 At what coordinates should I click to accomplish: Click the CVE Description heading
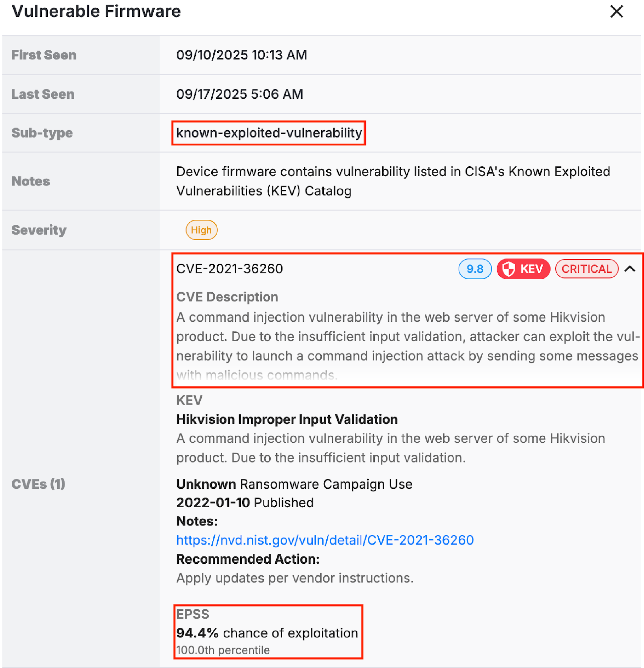(227, 297)
